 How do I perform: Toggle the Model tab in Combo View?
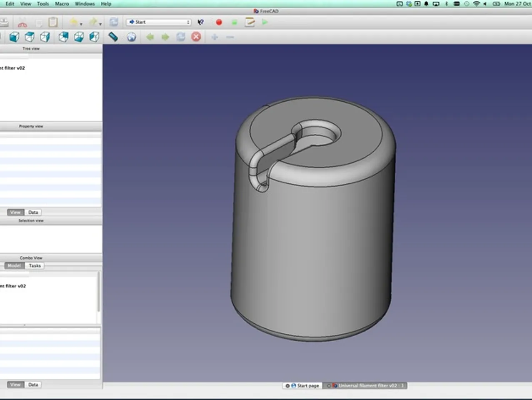[14, 265]
